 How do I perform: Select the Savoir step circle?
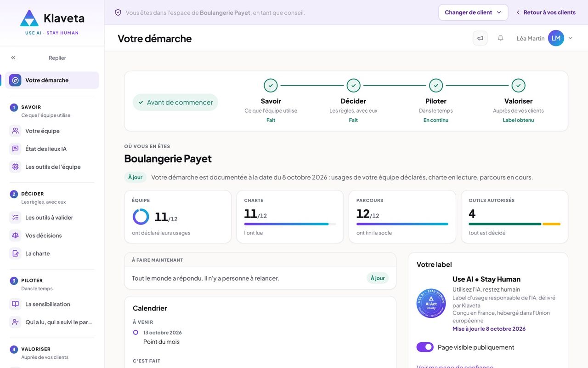(271, 86)
